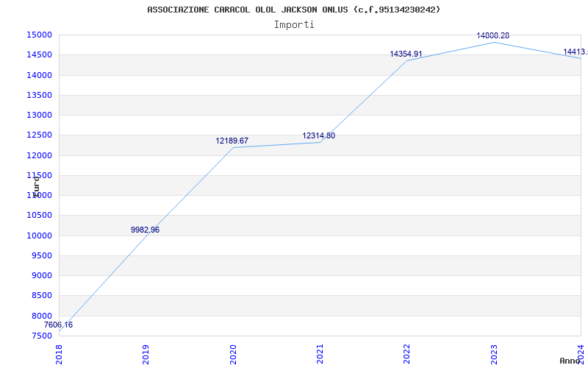
Task: Select the 14808.28 data label
Action: point(492,35)
